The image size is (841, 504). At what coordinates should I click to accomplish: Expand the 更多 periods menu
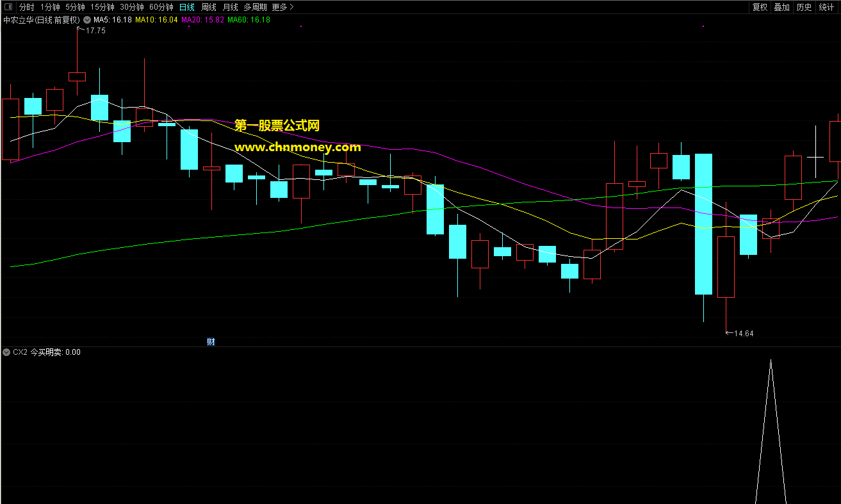click(282, 7)
